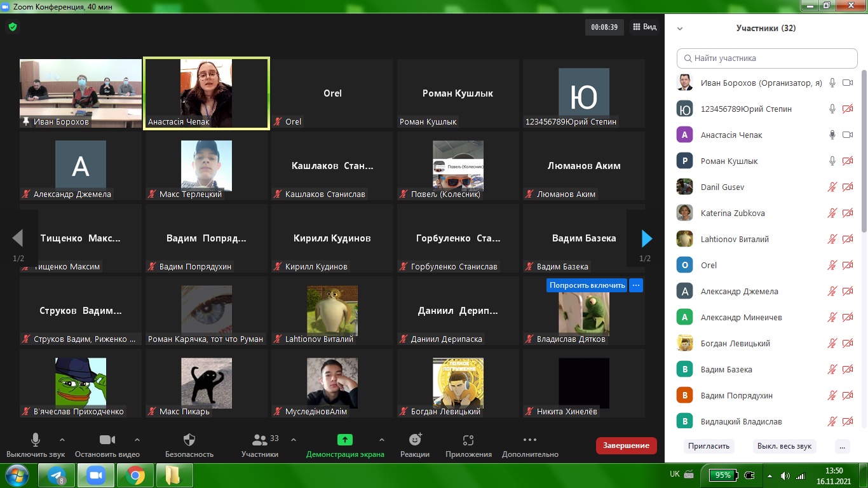Screen dimensions: 868x488
Task: Open the ellipsis menu on Владислав Дятков tile
Action: tap(636, 285)
